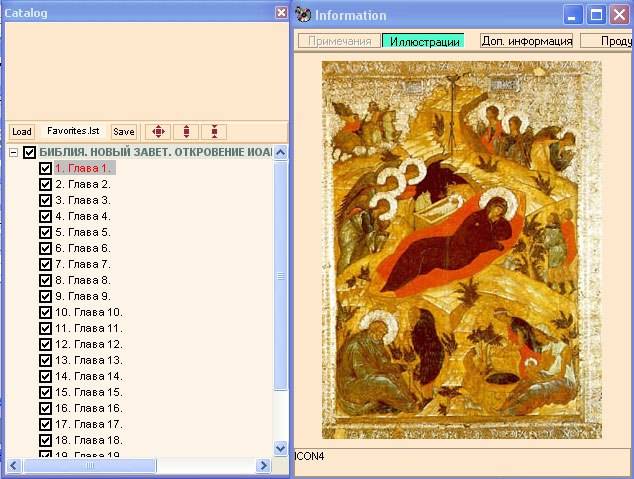Viewport: 634px width, 479px height.
Task: Toggle checkbox for 5. Глава 5.
Action: (x=45, y=232)
